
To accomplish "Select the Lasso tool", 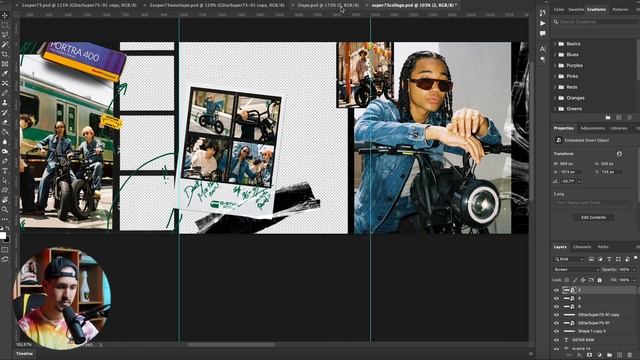I will pos(5,35).
